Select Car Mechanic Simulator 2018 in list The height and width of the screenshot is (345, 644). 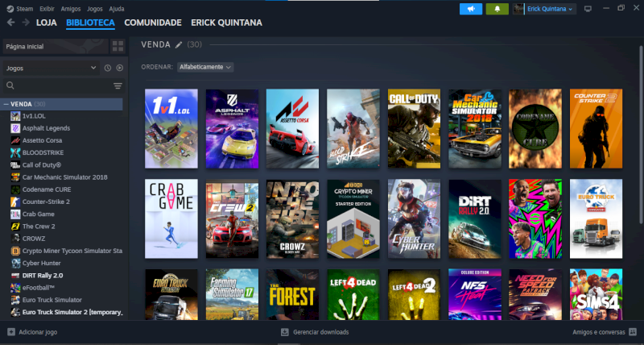65,177
